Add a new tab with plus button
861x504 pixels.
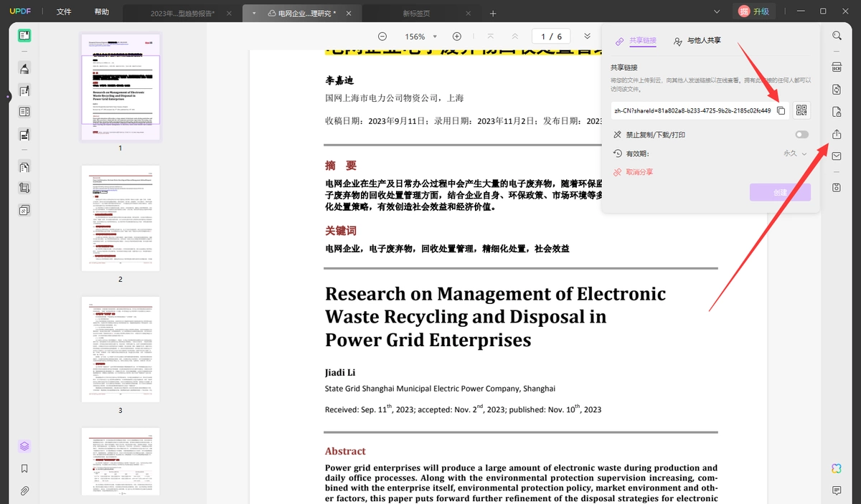point(493,14)
